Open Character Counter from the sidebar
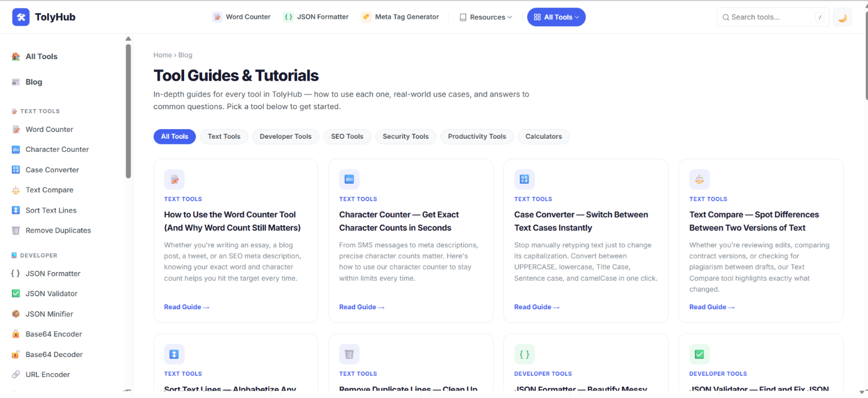868x398 pixels. tap(57, 150)
